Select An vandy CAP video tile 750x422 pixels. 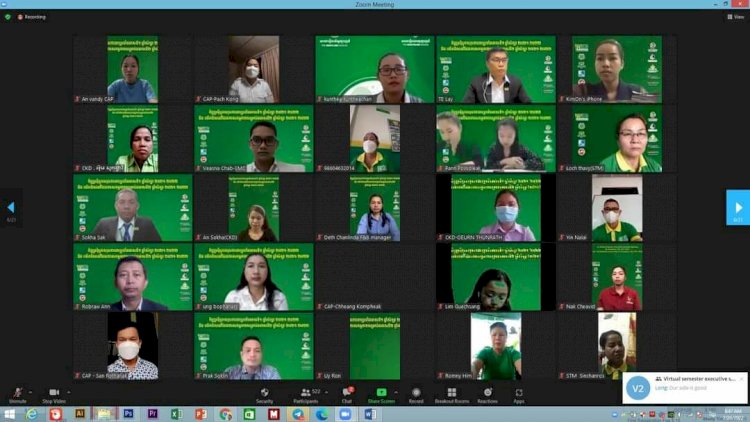[x=132, y=69]
